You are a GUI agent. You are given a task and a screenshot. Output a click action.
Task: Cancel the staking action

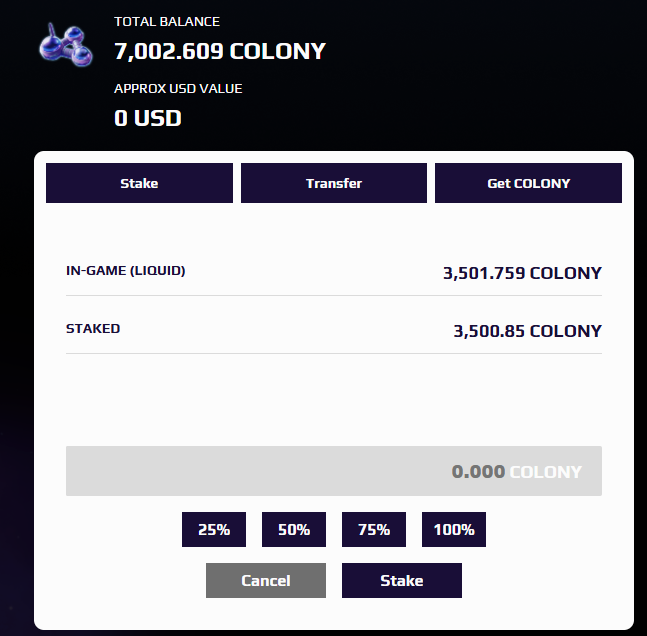pos(266,580)
